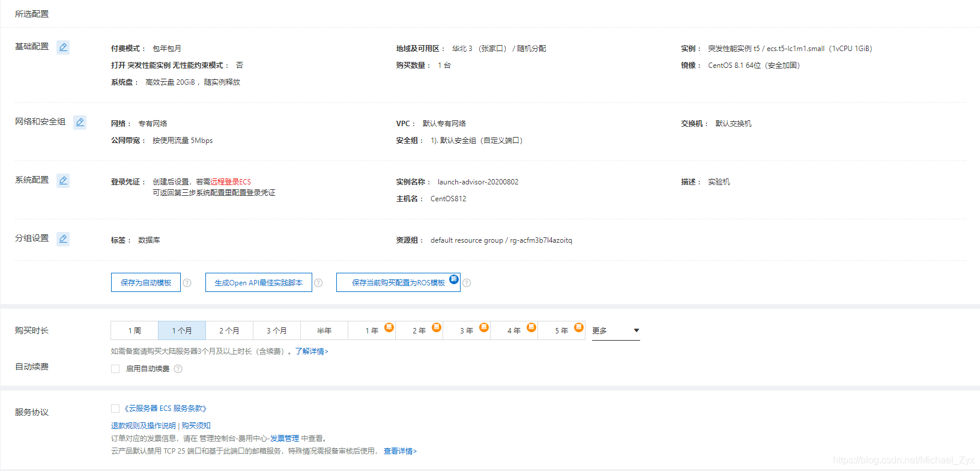Select the 2 年 purchase duration
This screenshot has width=980, height=471.
tap(419, 330)
